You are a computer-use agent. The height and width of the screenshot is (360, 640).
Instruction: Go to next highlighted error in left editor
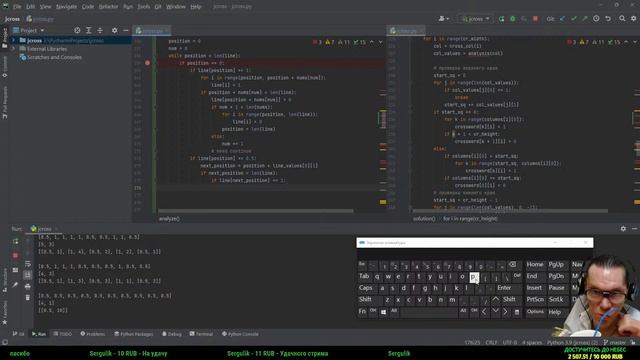point(380,42)
